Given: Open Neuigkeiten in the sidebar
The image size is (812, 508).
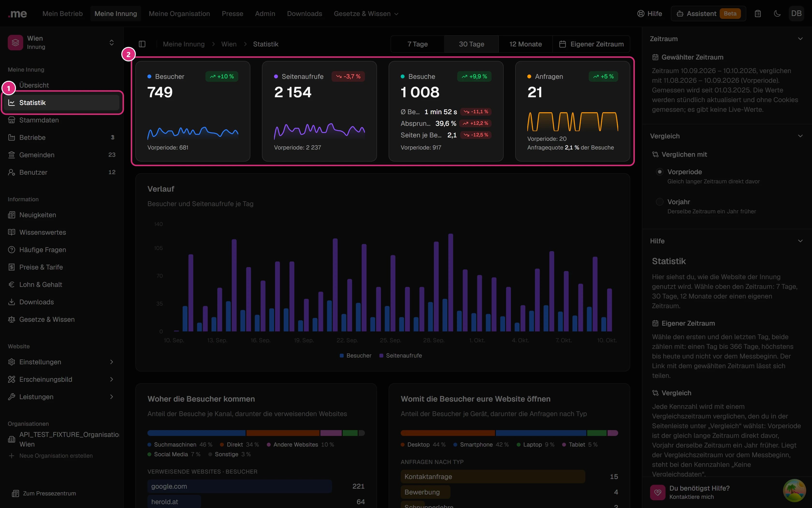Looking at the screenshot, I should (x=62, y=215).
